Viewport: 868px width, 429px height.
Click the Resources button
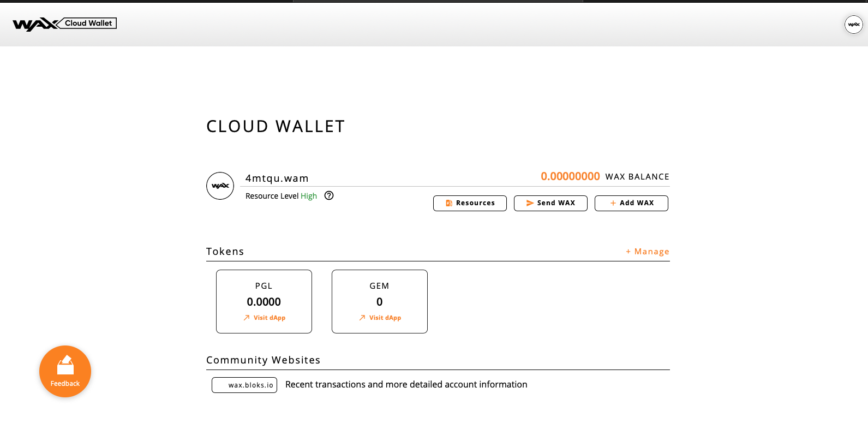(x=470, y=203)
